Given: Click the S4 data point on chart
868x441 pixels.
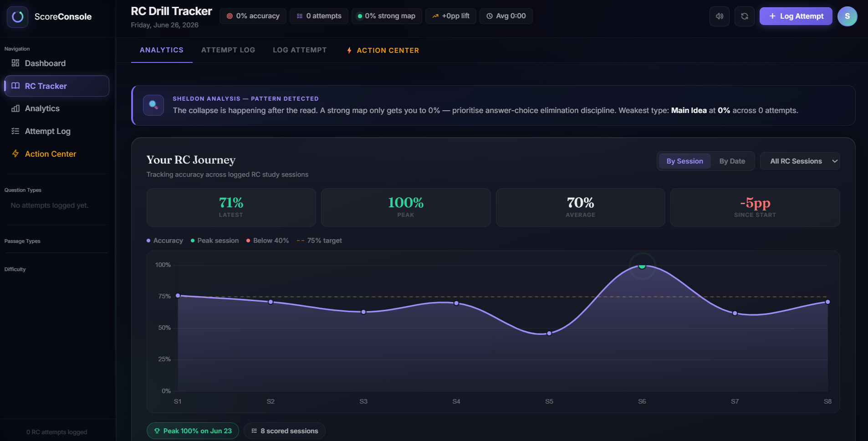Looking at the screenshot, I should click(x=456, y=303).
